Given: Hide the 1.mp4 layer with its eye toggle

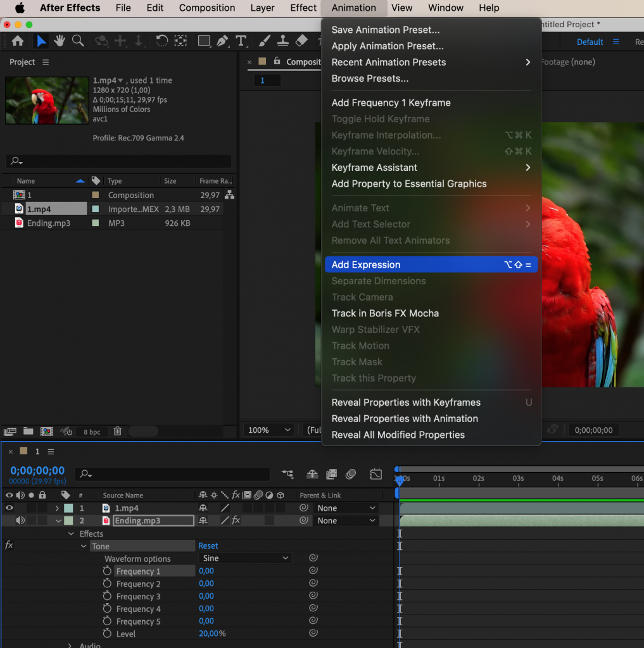Looking at the screenshot, I should click(x=8, y=508).
